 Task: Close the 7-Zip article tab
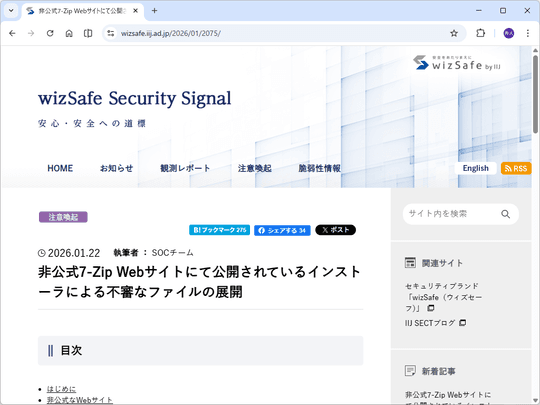[x=136, y=11]
